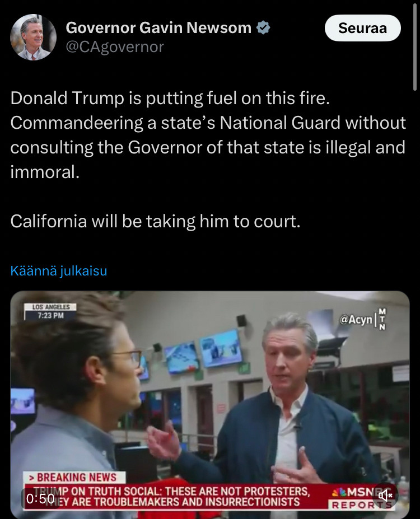Click the Los Angeles 7:23 PM time label
This screenshot has height=519, width=420.
click(50, 311)
